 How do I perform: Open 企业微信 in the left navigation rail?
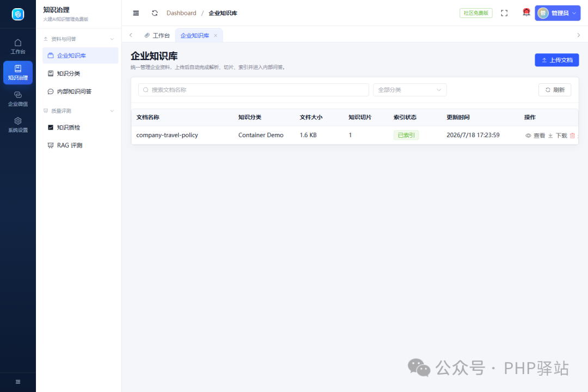[17, 99]
